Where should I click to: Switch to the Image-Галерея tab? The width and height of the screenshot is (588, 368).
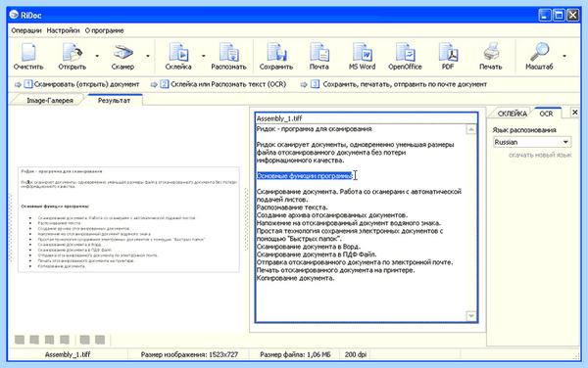click(x=50, y=101)
